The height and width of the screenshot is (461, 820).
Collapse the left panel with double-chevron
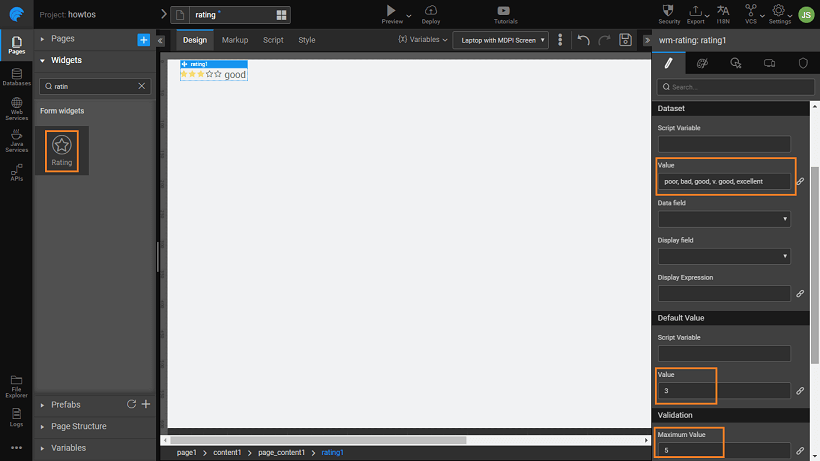pos(161,41)
